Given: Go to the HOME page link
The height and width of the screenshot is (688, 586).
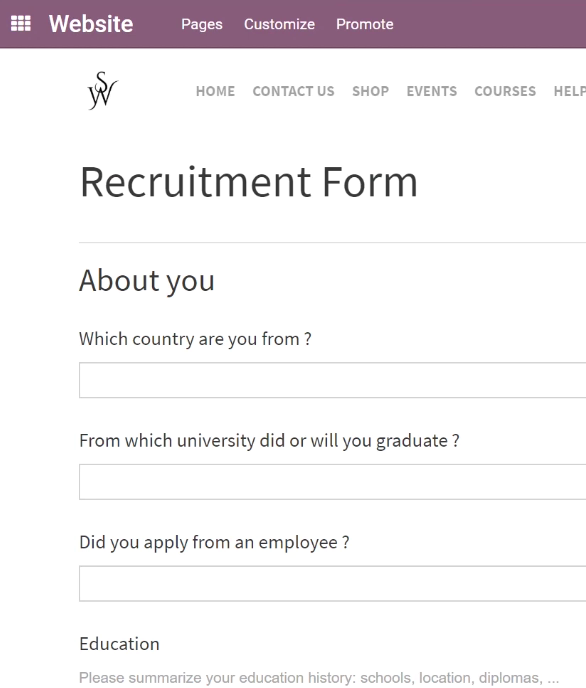Looking at the screenshot, I should coord(215,91).
